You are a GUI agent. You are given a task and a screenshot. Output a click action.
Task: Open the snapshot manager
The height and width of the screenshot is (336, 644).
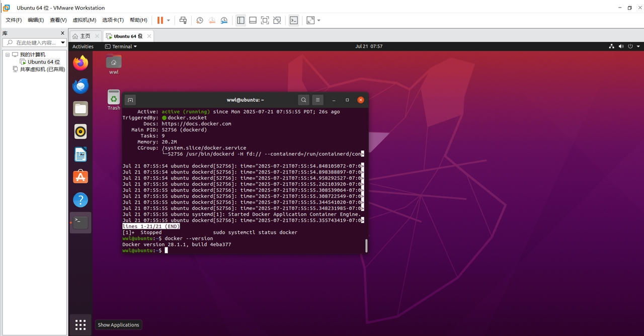point(224,20)
